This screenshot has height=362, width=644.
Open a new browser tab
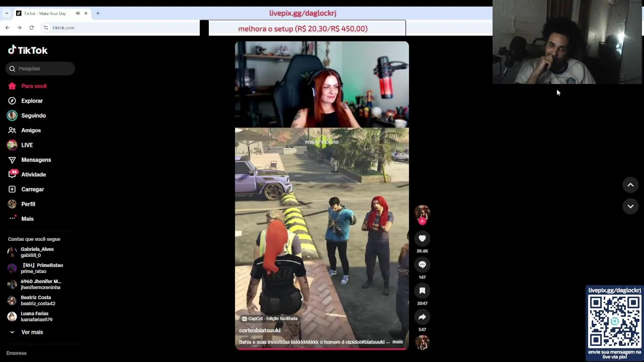point(98,13)
